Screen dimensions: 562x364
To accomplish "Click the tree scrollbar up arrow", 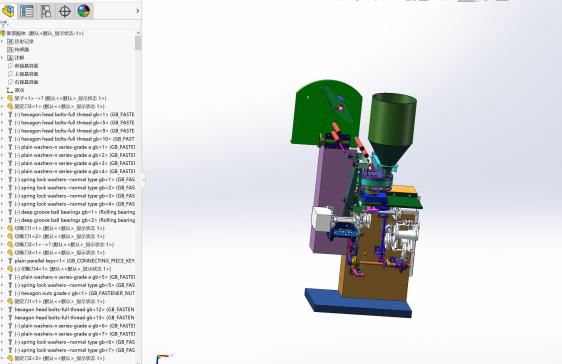I will pos(138,33).
